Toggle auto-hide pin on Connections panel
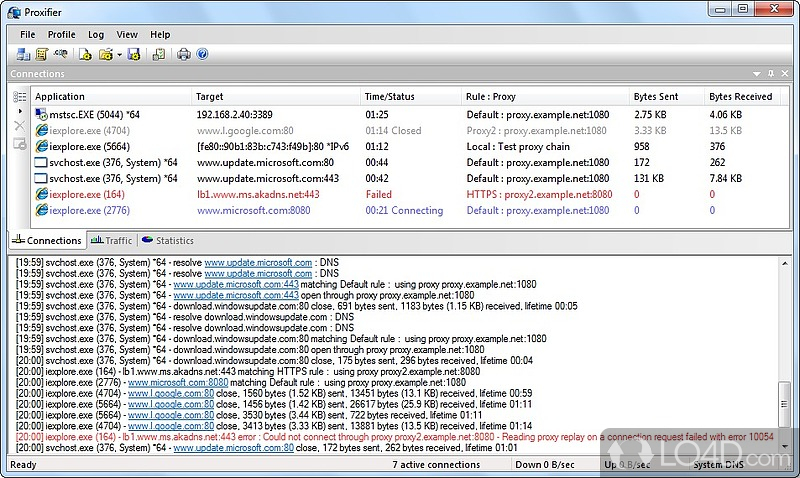The image size is (800, 478). coord(770,74)
